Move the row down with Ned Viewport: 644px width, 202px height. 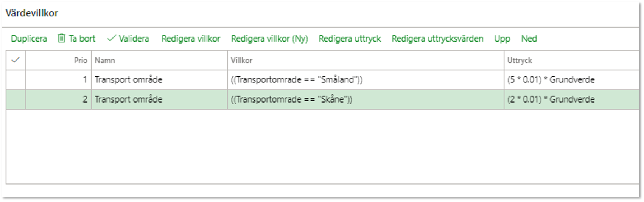[529, 39]
